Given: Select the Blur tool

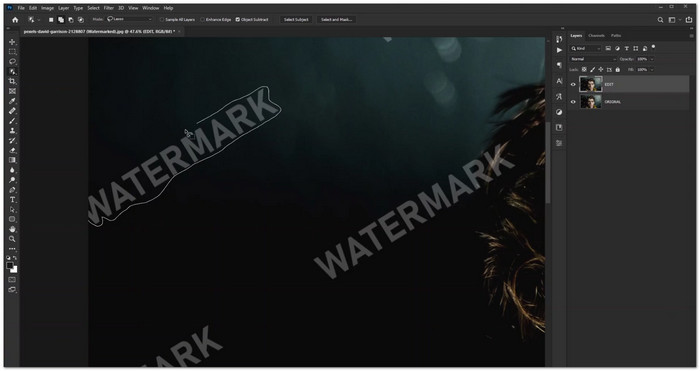Looking at the screenshot, I should click(12, 170).
